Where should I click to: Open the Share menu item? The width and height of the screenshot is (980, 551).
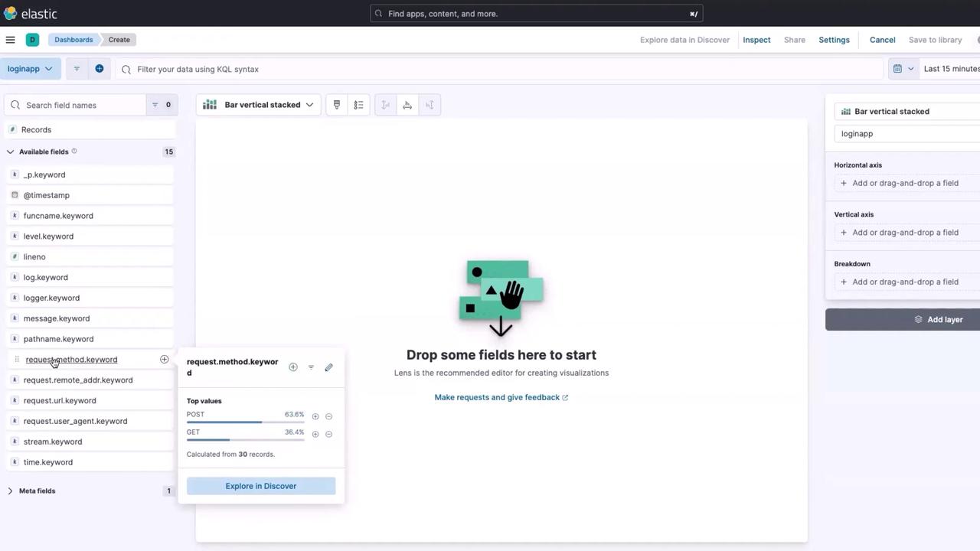pyautogui.click(x=795, y=40)
